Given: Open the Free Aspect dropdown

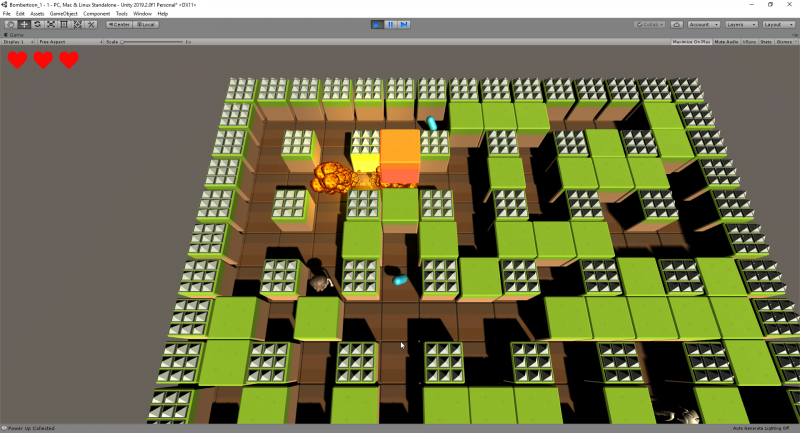Looking at the screenshot, I should [70, 42].
